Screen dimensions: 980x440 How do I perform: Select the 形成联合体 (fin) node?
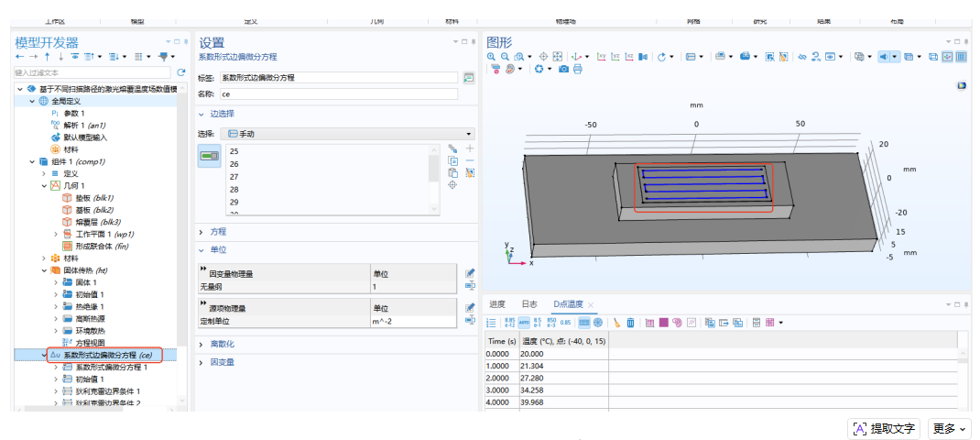(x=100, y=246)
